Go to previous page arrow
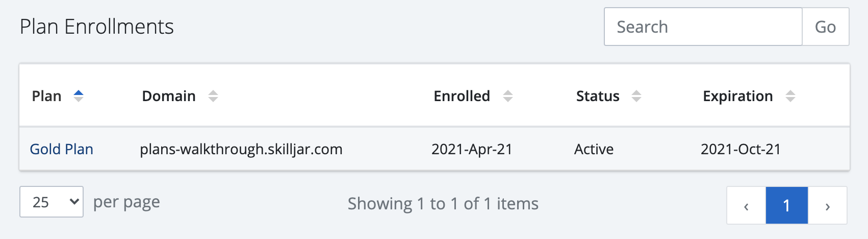Viewport: 868px width, 239px height. (746, 206)
